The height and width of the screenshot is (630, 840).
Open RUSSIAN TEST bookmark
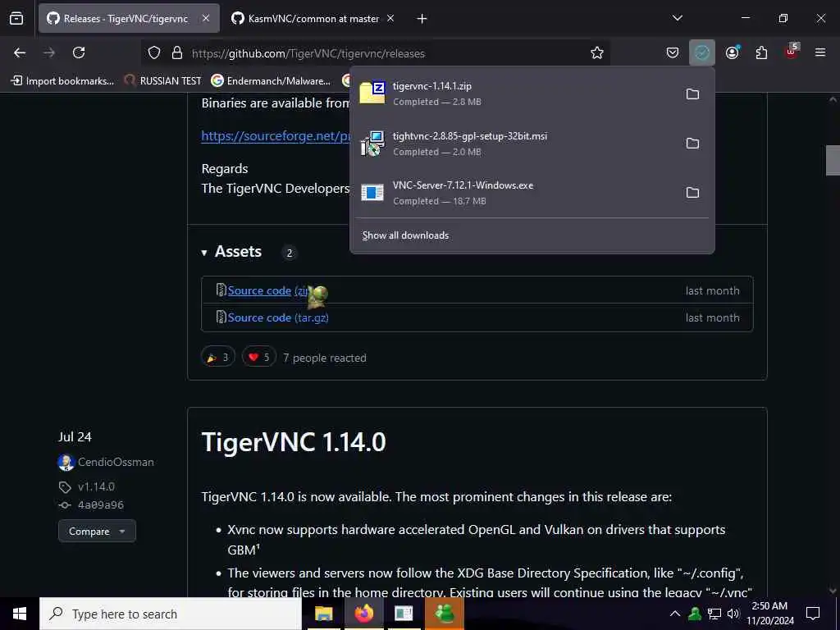click(x=162, y=81)
